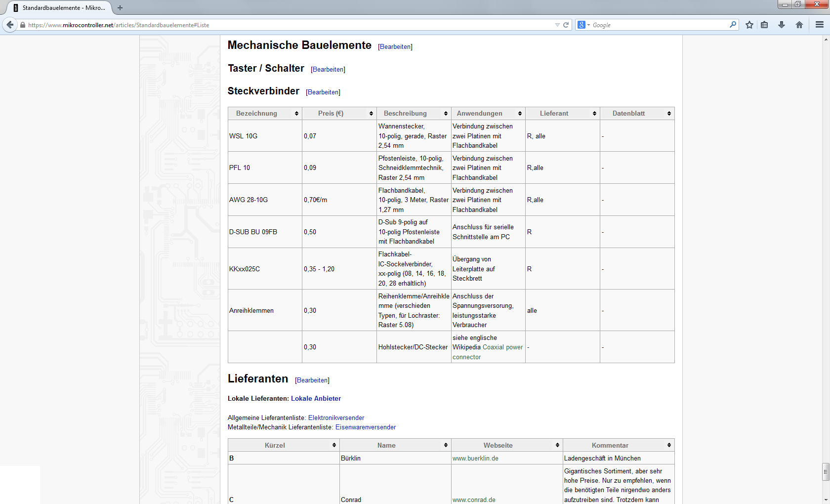Click the browser back arrow button
The height and width of the screenshot is (504, 830).
point(10,25)
